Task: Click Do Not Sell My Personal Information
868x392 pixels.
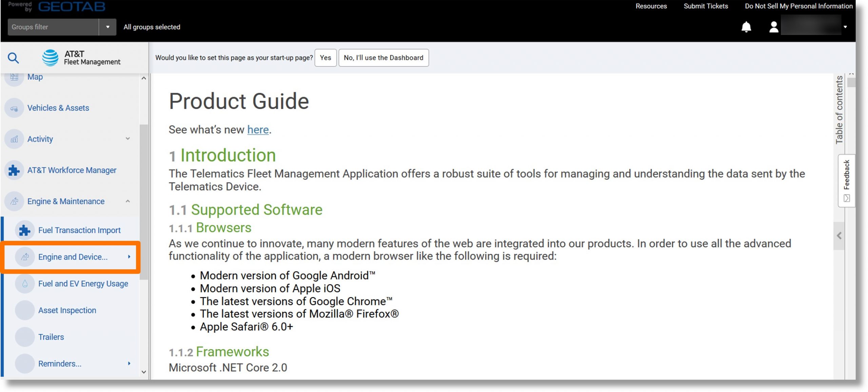Action: point(798,6)
